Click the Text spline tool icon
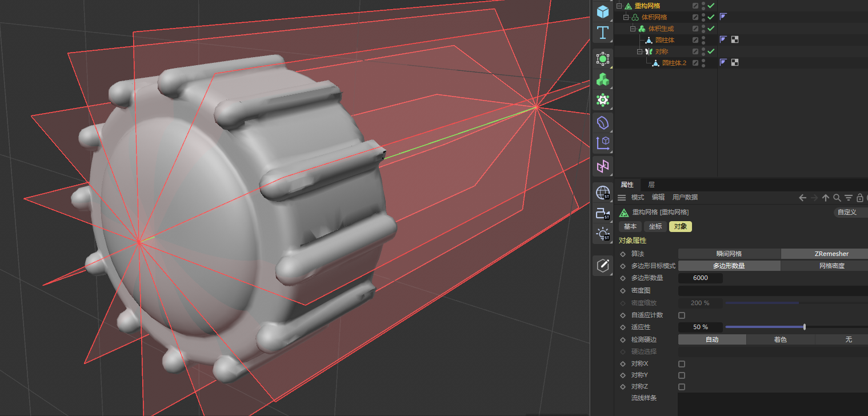Image resolution: width=868 pixels, height=416 pixels. 602,33
